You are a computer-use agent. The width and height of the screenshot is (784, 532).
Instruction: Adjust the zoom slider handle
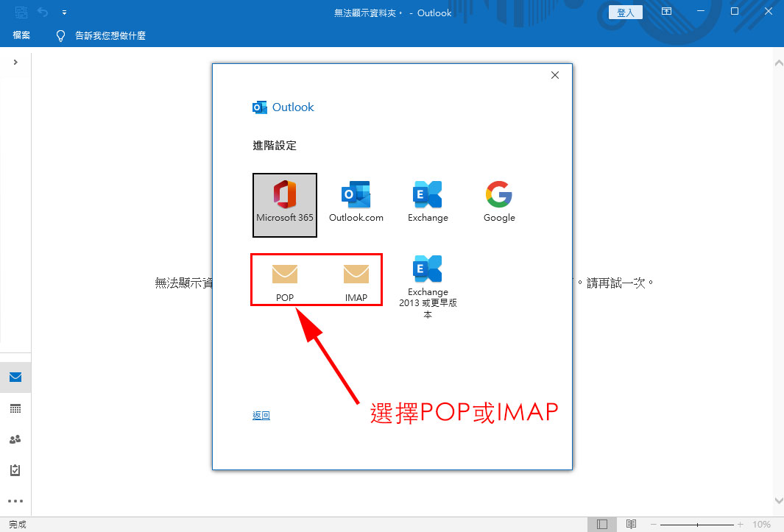pyautogui.click(x=697, y=525)
